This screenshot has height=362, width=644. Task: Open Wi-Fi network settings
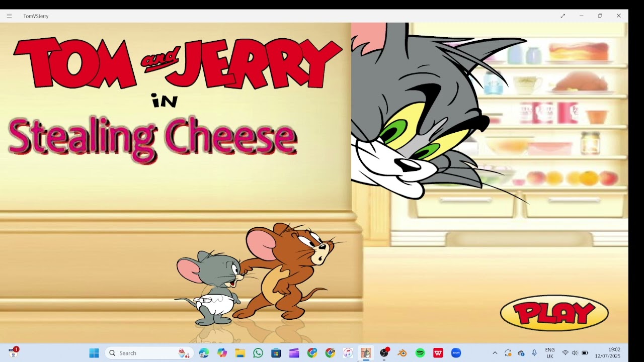[565, 353]
